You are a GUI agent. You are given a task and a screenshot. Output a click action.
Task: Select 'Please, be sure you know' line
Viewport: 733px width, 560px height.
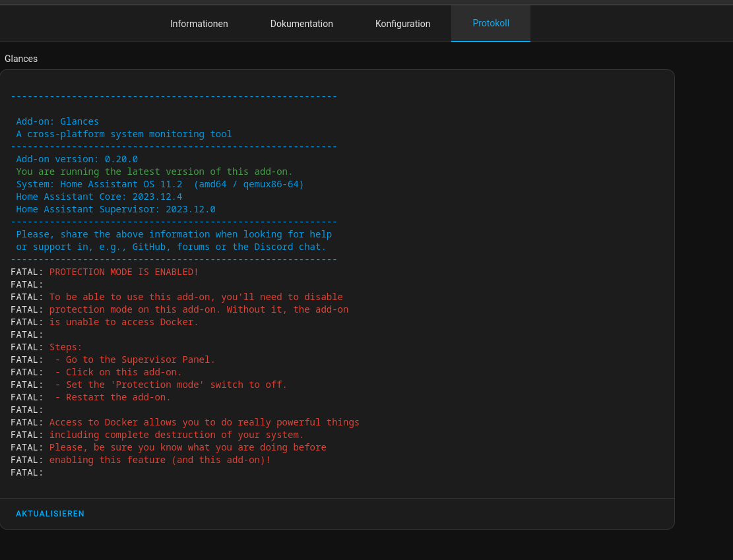[x=188, y=448]
